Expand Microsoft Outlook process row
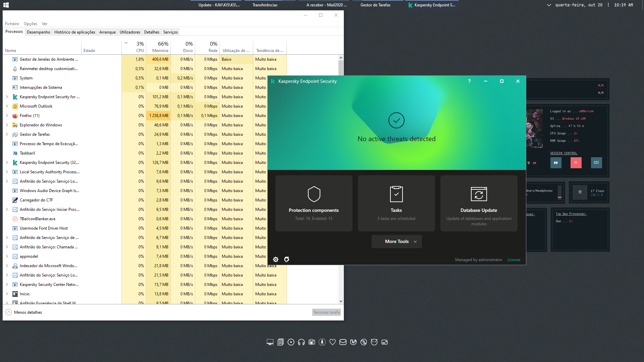This screenshot has height=362, width=644. [x=7, y=106]
